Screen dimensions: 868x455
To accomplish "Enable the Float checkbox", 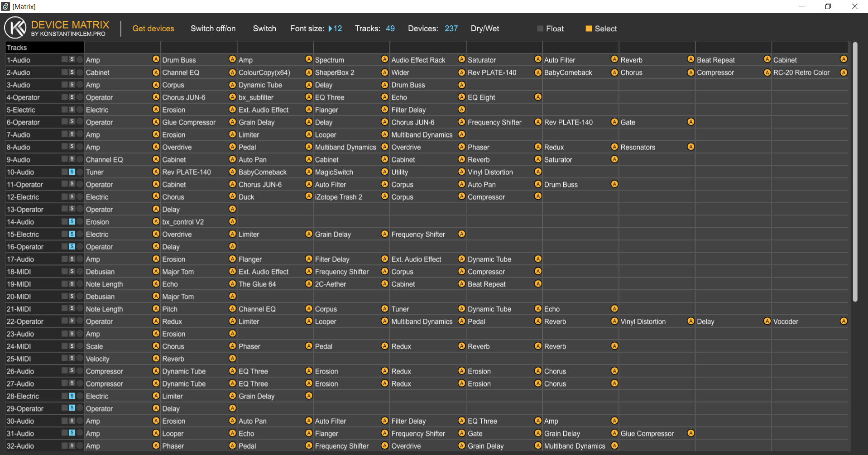I will (540, 29).
